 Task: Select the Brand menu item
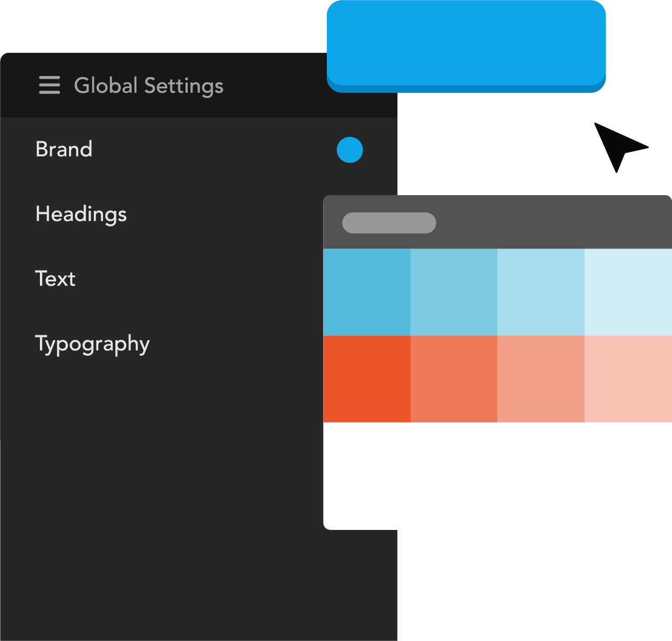[64, 149]
